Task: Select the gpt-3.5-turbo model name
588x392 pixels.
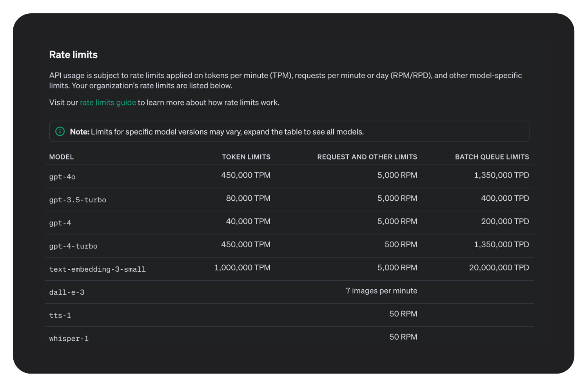Action: 78,200
